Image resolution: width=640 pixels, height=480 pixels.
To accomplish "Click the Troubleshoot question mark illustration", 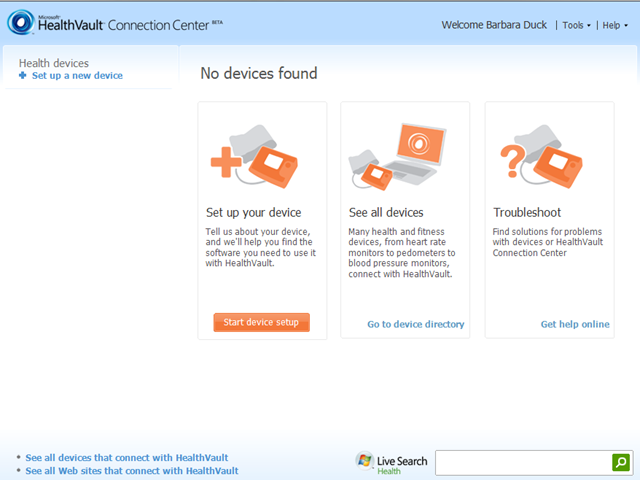I will click(541, 157).
